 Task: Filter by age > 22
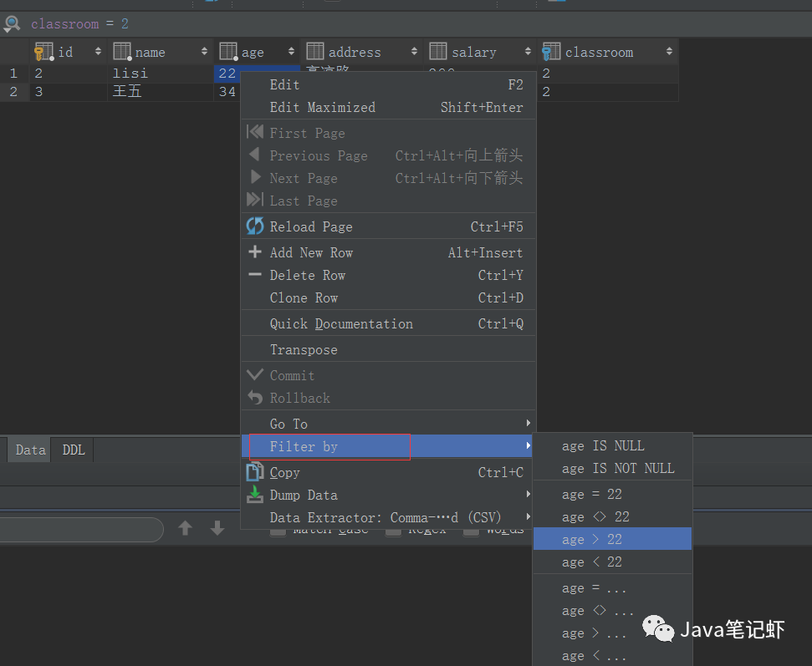tap(613, 539)
